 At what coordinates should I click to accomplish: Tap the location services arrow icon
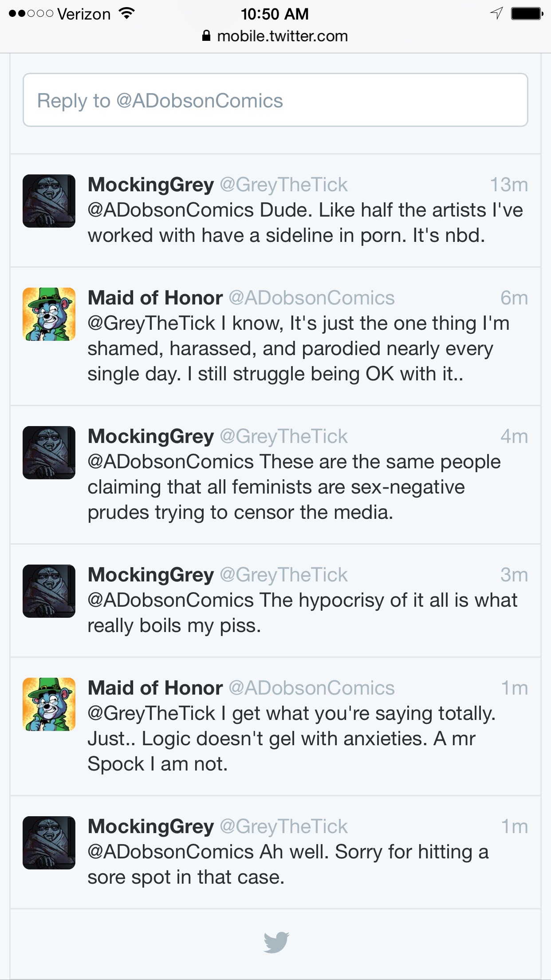click(496, 13)
